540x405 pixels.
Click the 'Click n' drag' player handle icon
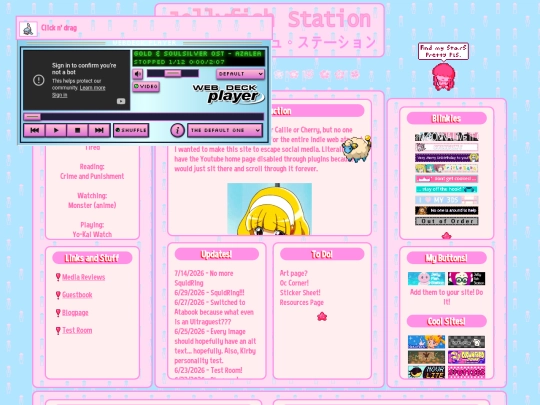28,28
